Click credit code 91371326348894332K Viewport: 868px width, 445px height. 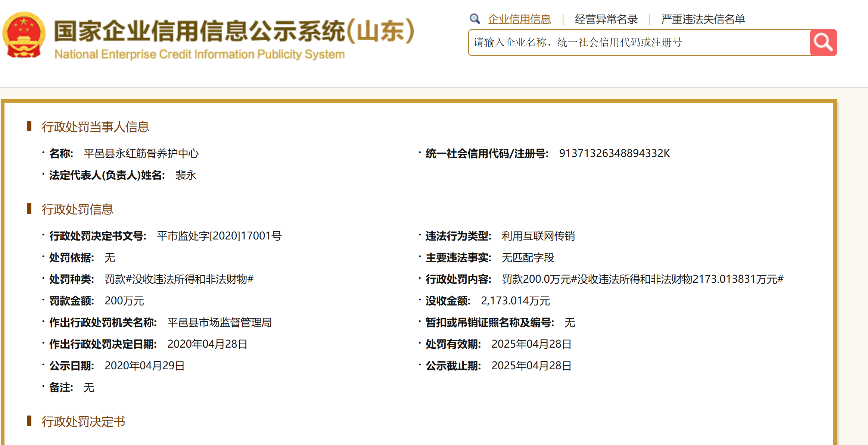click(x=615, y=153)
